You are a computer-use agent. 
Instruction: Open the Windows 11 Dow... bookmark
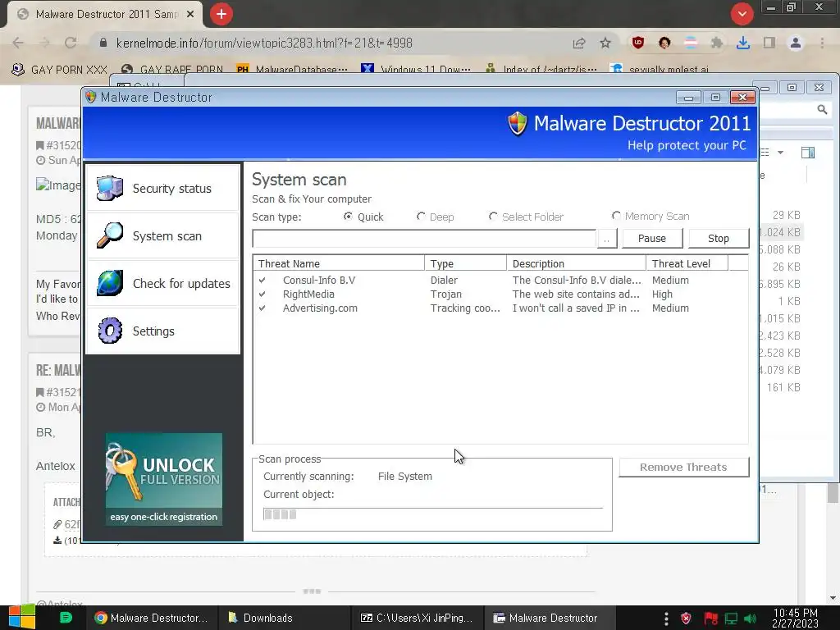click(416, 70)
